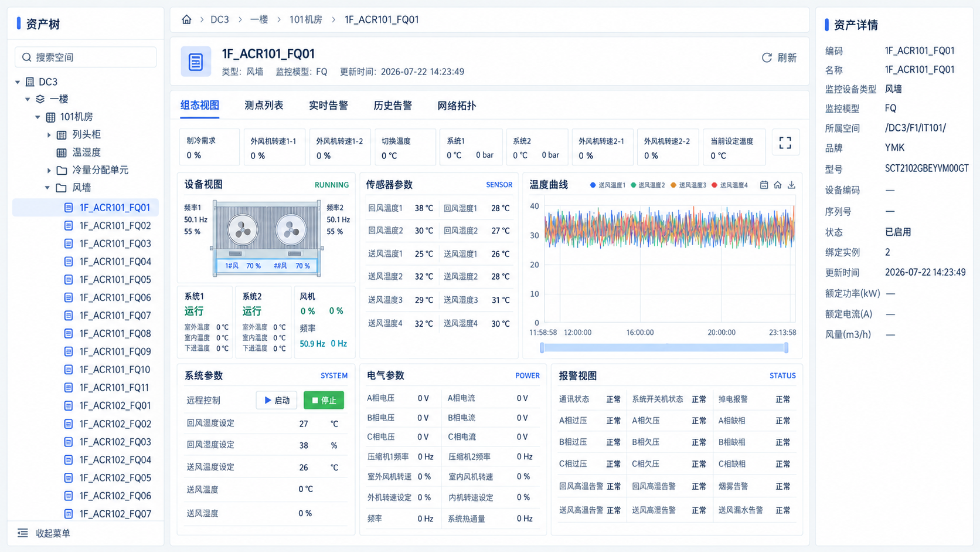Image resolution: width=980 pixels, height=552 pixels.
Task: Click the 送风温度设定 value 26
Action: coord(304,468)
